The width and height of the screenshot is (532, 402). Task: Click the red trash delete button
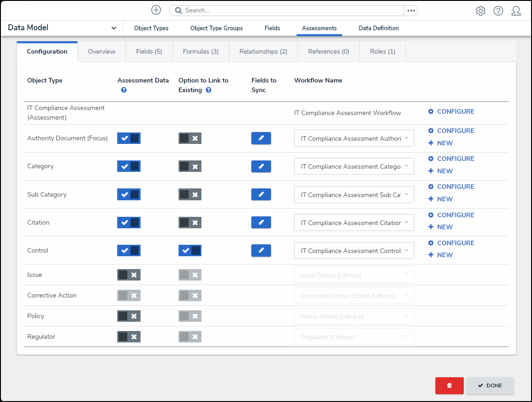pyautogui.click(x=449, y=385)
